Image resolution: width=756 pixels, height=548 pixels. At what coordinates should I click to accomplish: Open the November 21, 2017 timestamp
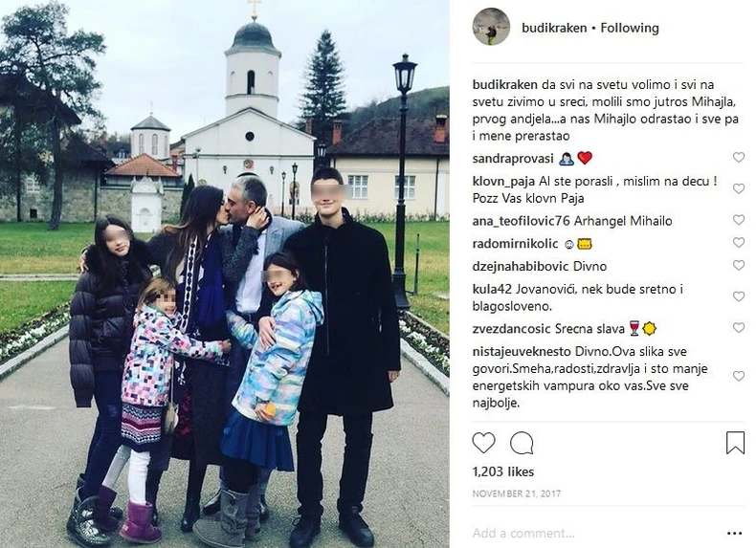(x=517, y=493)
